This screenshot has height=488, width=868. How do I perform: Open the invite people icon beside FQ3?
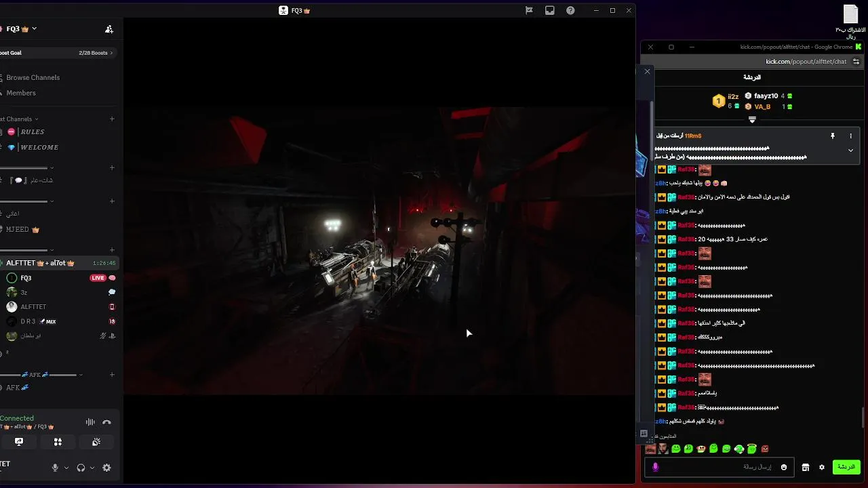click(109, 29)
